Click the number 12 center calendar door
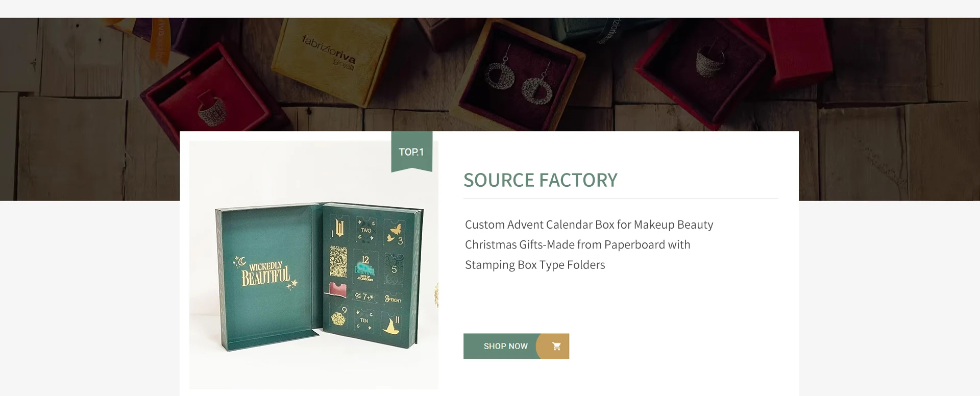The width and height of the screenshot is (980, 396). 365,268
